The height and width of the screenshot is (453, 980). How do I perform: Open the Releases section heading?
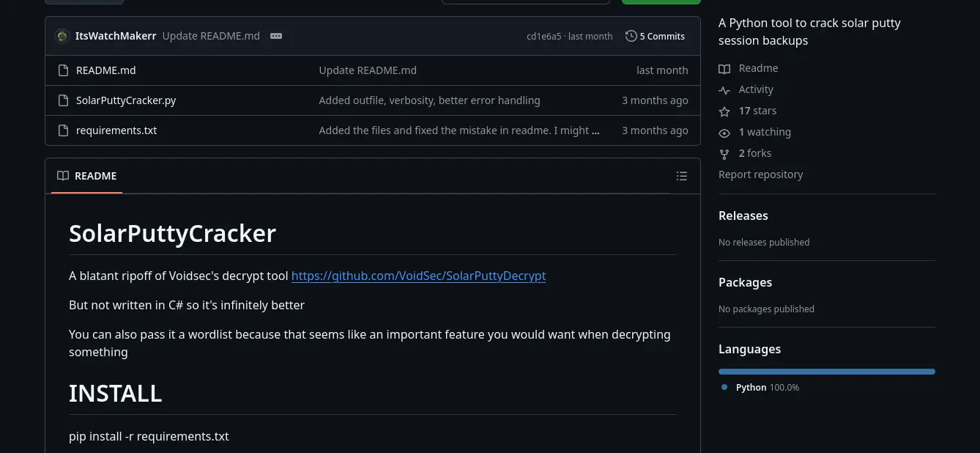tap(743, 216)
